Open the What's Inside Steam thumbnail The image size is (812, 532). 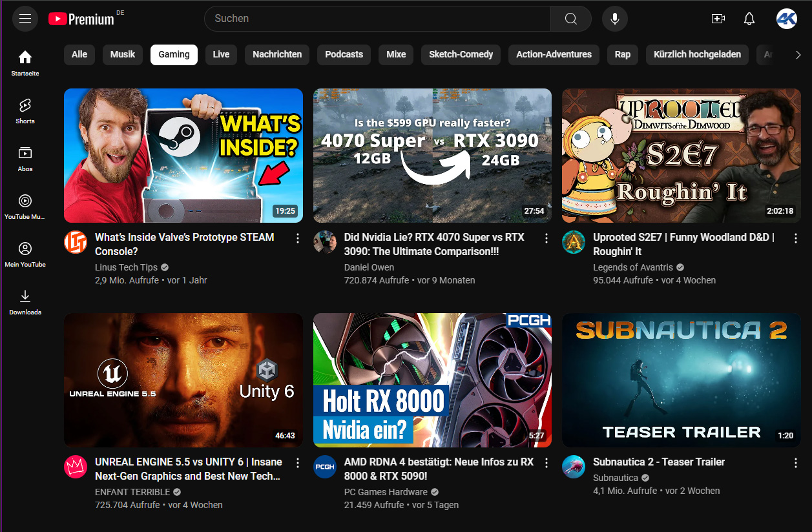click(183, 156)
